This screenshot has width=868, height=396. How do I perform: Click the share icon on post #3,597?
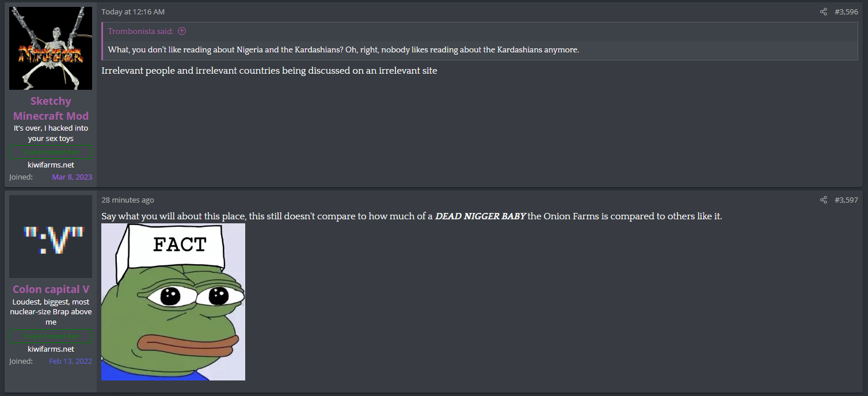[824, 200]
